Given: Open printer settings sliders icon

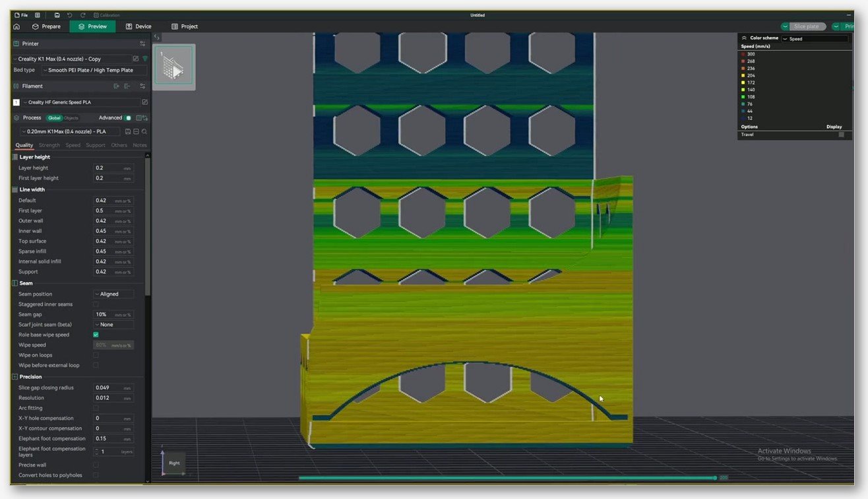Looking at the screenshot, I should pyautogui.click(x=142, y=44).
